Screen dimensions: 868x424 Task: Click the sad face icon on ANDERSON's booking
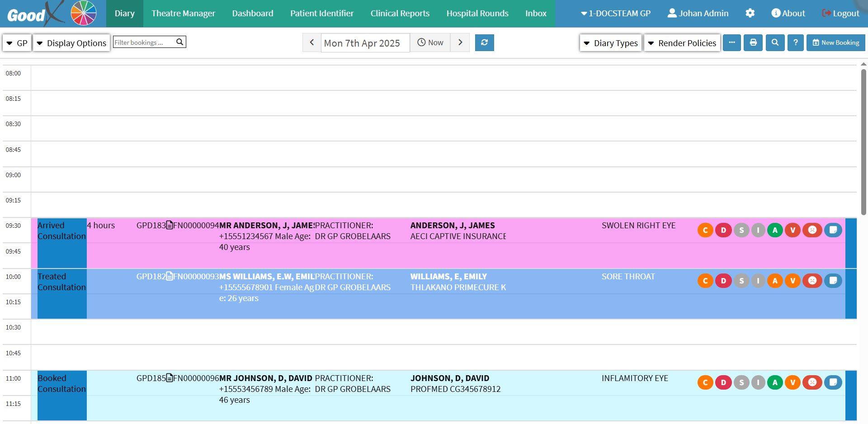[812, 230]
